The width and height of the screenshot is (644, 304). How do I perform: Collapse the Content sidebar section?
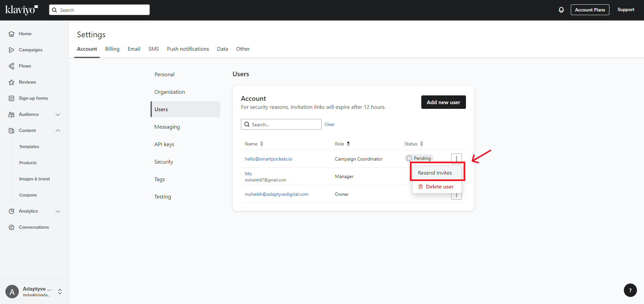point(58,131)
